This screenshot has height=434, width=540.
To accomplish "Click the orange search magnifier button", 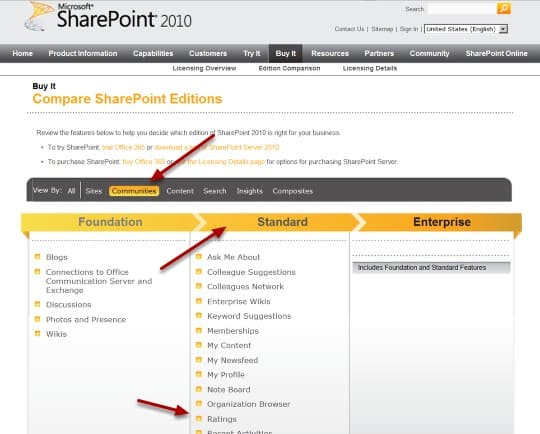I will coord(503,8).
